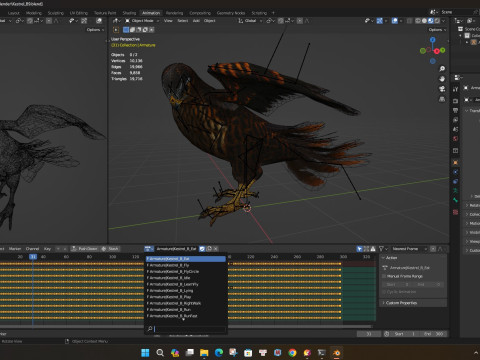Click Push Down button in dope sheet
The width and height of the screenshot is (480, 360).
coord(85,249)
